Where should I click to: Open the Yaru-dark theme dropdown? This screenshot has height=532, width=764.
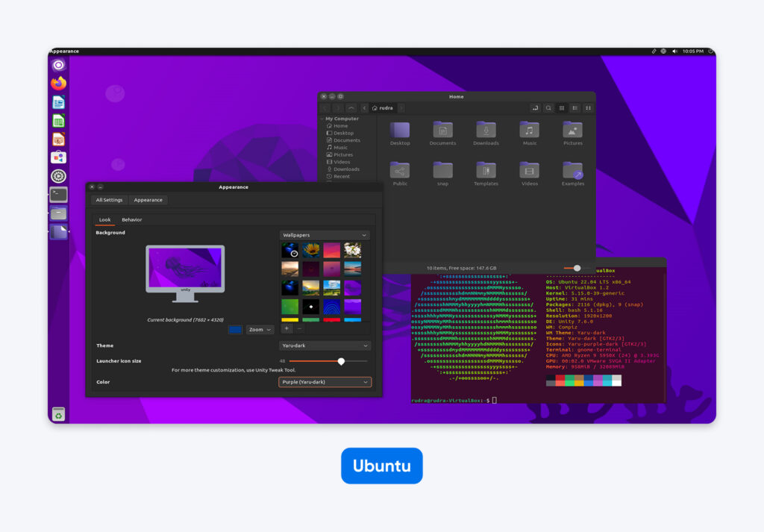coord(325,345)
